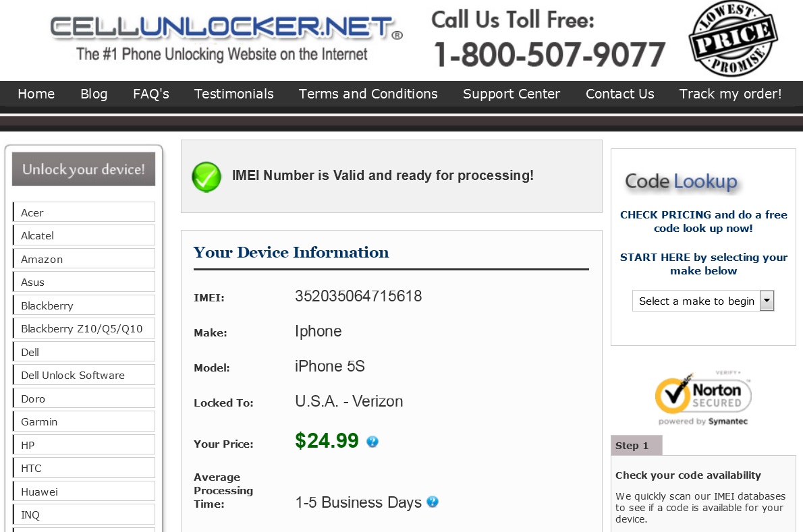Click the Lowest Price Promise stamp

(x=732, y=38)
